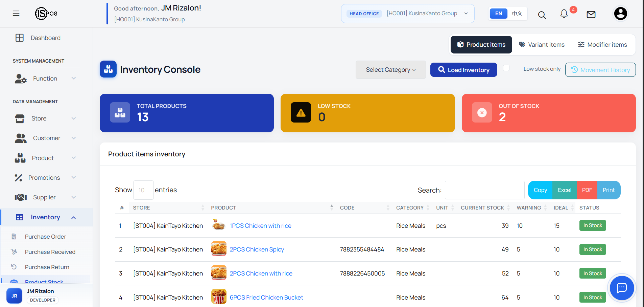The image size is (644, 307).
Task: Enable the Low stock only checkbox
Action: tap(506, 68)
